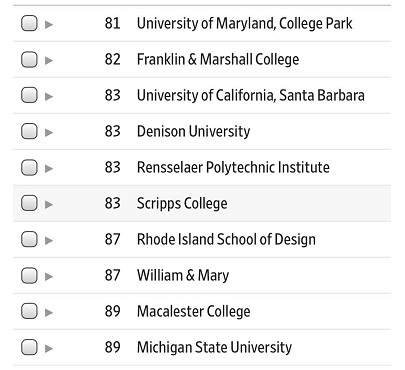
Task: Expand the Franklin & Marshall College row
Action: (49, 60)
